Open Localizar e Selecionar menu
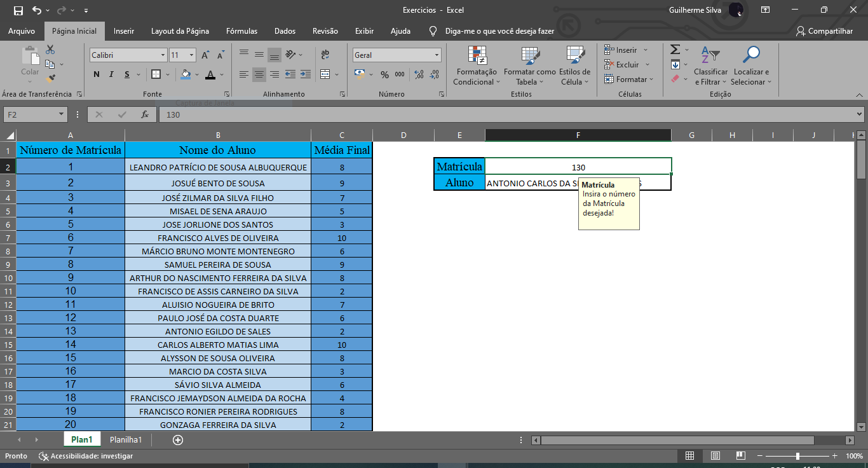Screen dimensions: 868x468 [751, 65]
